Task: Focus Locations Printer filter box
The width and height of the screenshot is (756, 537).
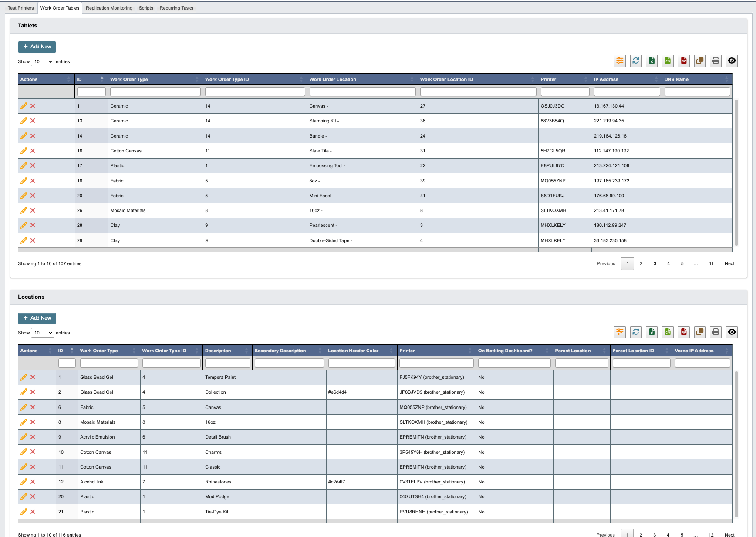Action: pos(436,363)
